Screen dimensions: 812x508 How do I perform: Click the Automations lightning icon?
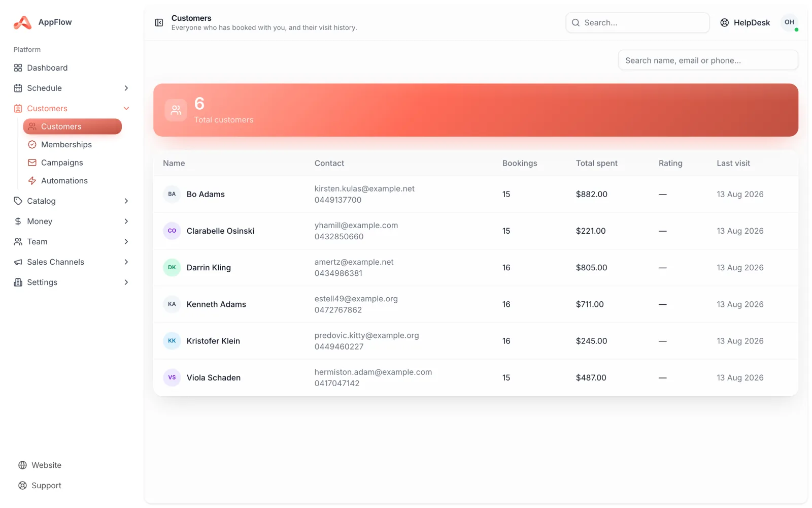point(32,180)
